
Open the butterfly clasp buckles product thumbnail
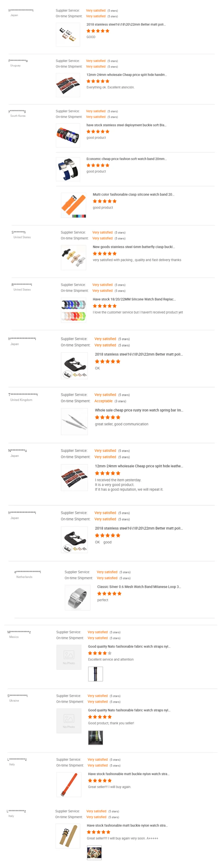point(73,258)
